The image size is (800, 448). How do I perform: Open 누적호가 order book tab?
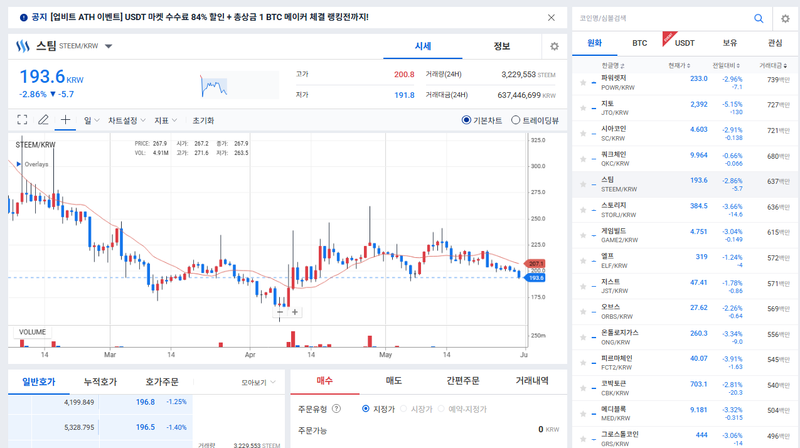(x=100, y=382)
